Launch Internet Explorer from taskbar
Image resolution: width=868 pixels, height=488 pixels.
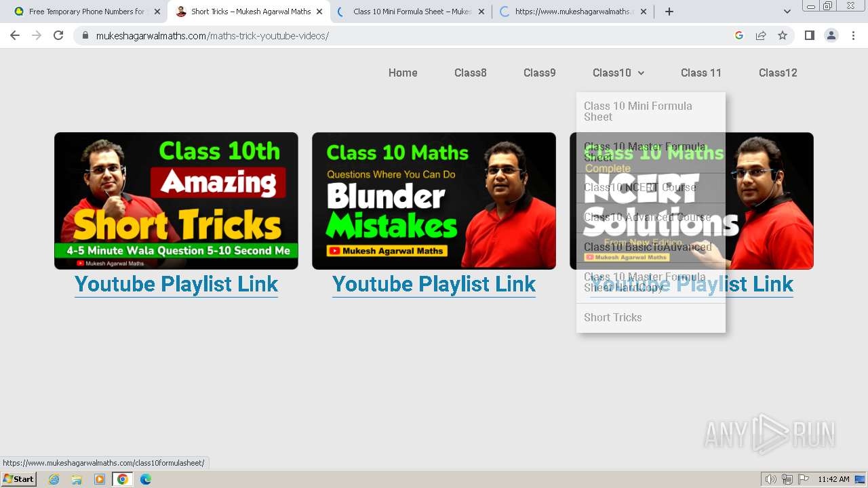click(54, 479)
